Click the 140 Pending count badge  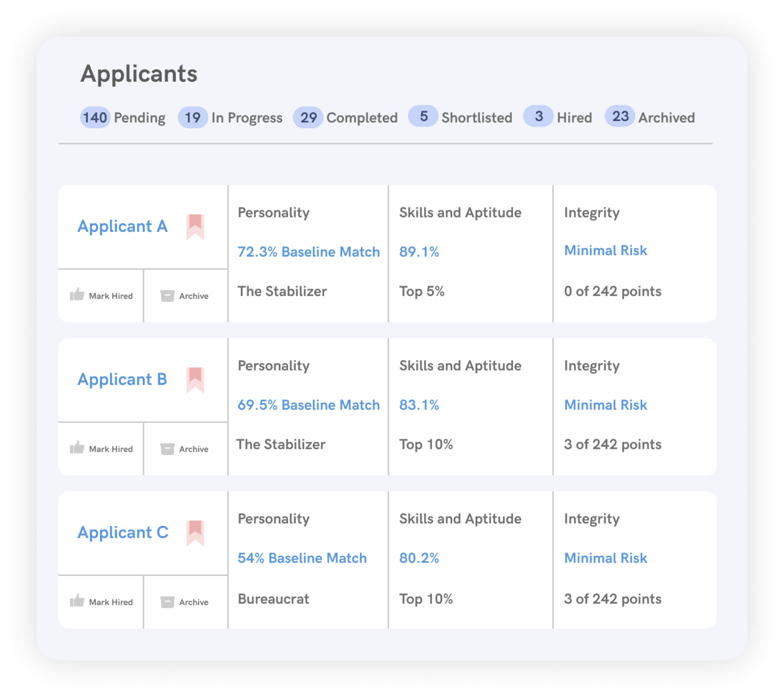(95, 117)
